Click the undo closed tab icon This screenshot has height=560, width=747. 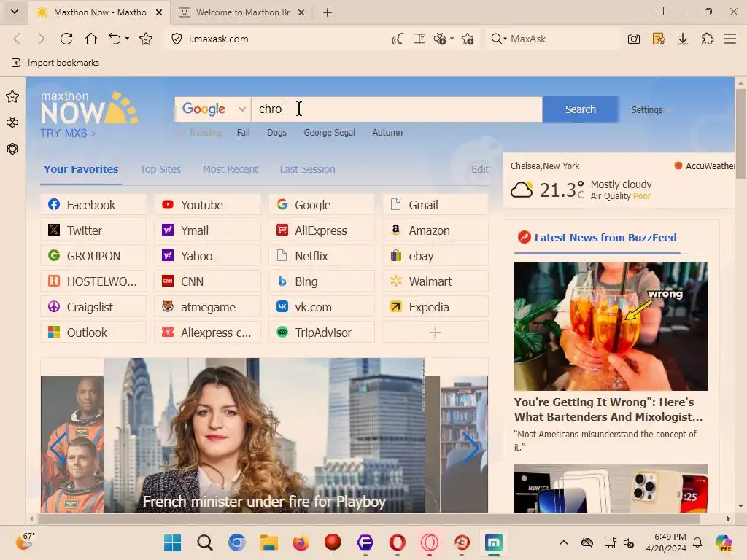point(115,39)
